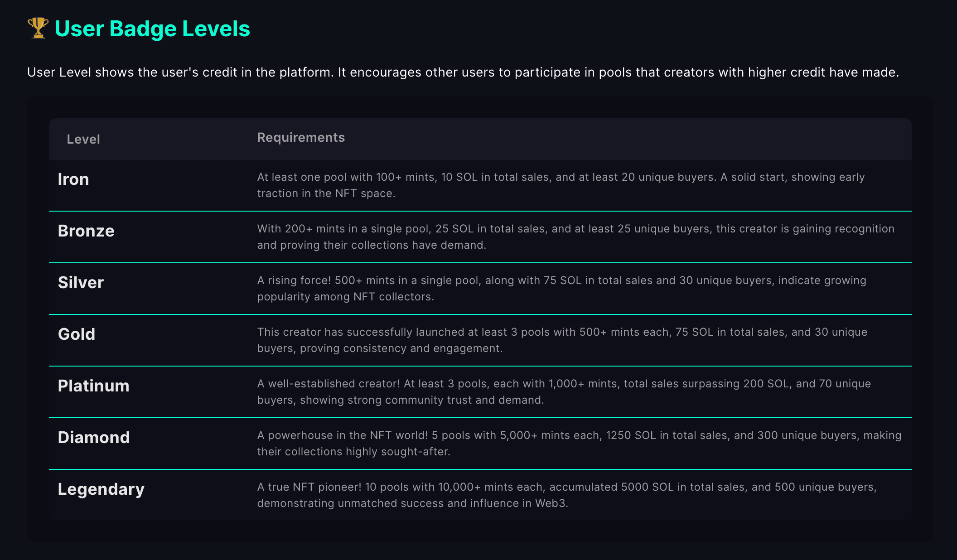Click the Bronze requirements description text

click(576, 237)
